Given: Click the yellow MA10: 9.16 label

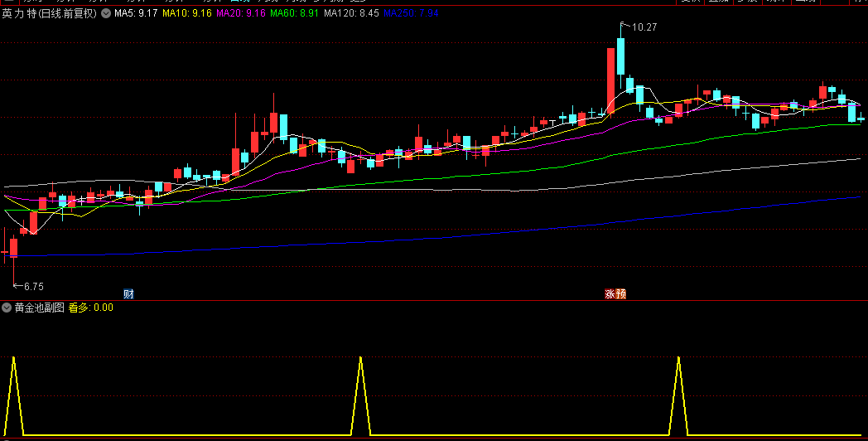Looking at the screenshot, I should (x=187, y=13).
